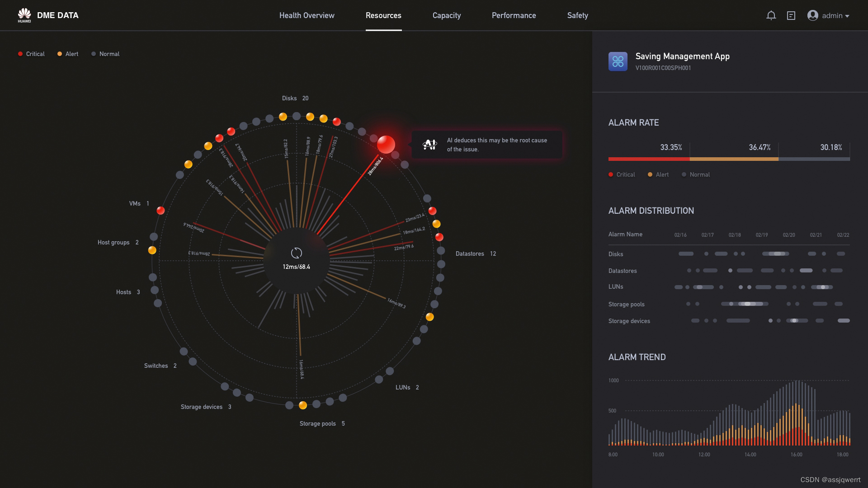Open the Health Overview tab
Viewport: 868px width, 488px height.
(x=307, y=15)
